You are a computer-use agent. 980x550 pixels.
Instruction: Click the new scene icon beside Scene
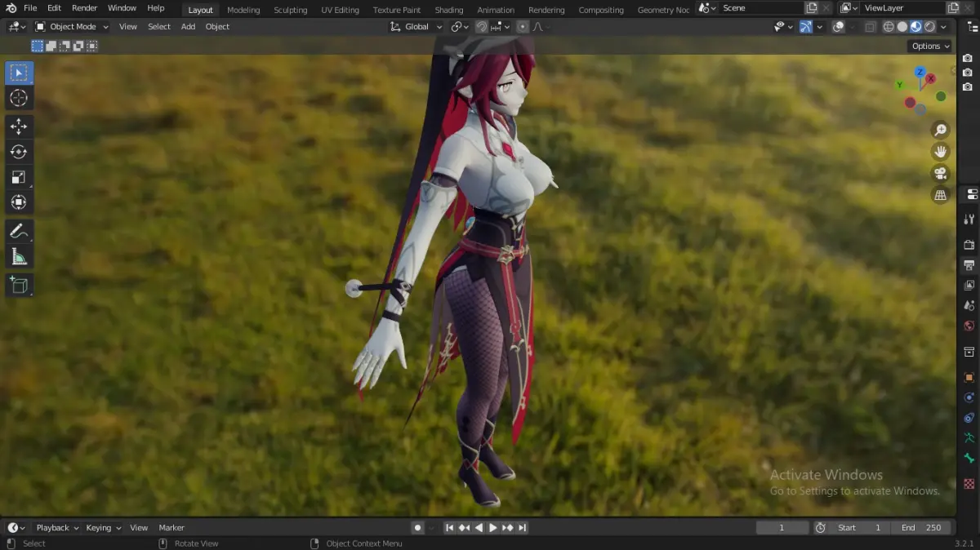pyautogui.click(x=811, y=8)
